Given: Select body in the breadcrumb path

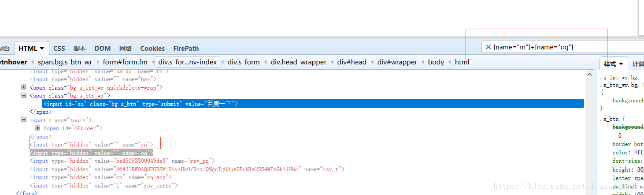Looking at the screenshot, I should pyautogui.click(x=436, y=62).
